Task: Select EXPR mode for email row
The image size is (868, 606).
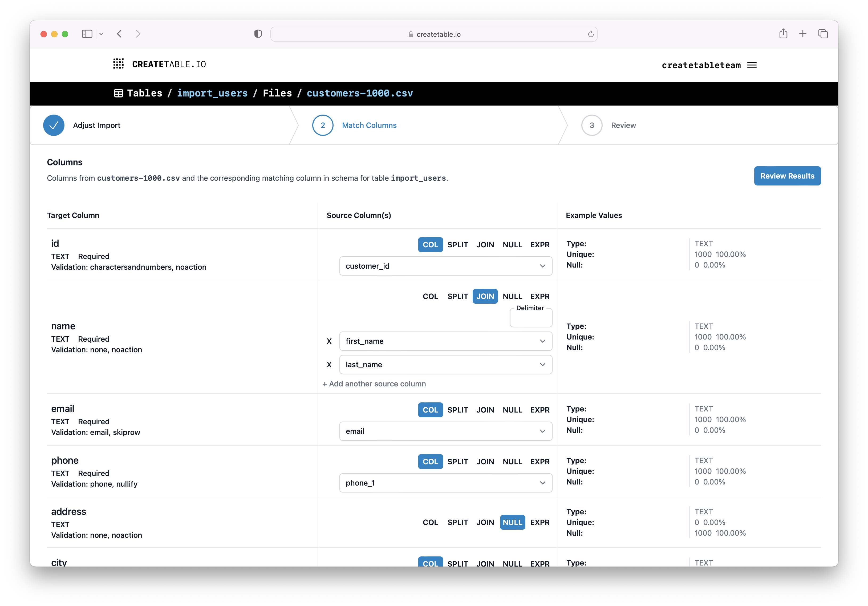Action: 540,410
